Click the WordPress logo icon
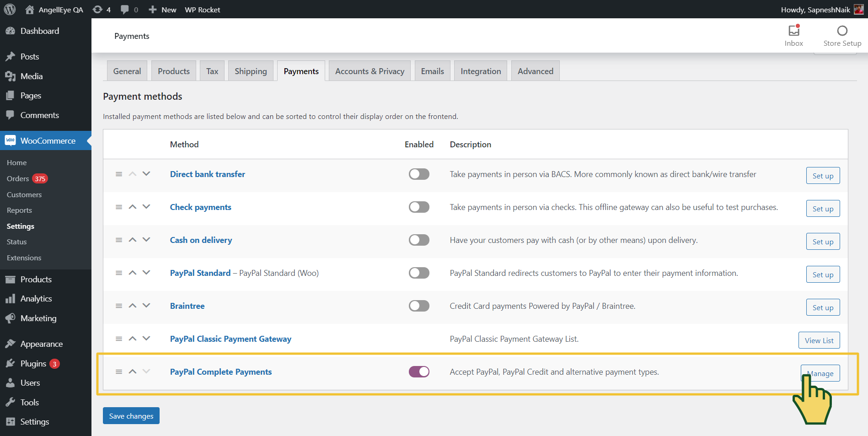The image size is (868, 436). 10,9
